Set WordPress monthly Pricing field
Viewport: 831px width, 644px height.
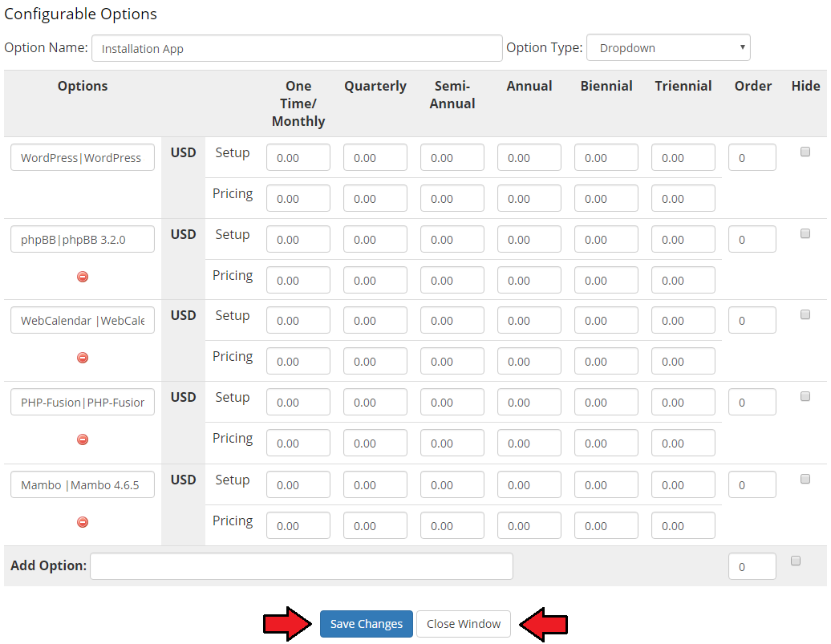[298, 198]
